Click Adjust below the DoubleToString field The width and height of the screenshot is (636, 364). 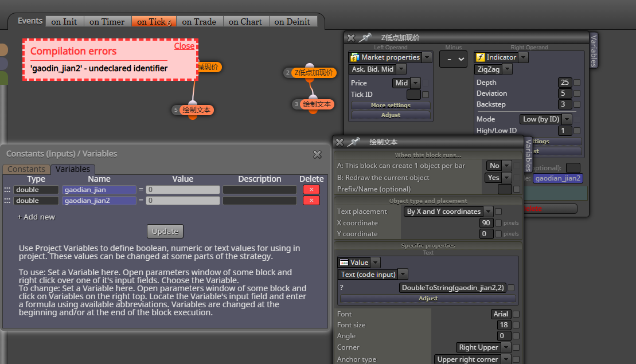coord(428,298)
